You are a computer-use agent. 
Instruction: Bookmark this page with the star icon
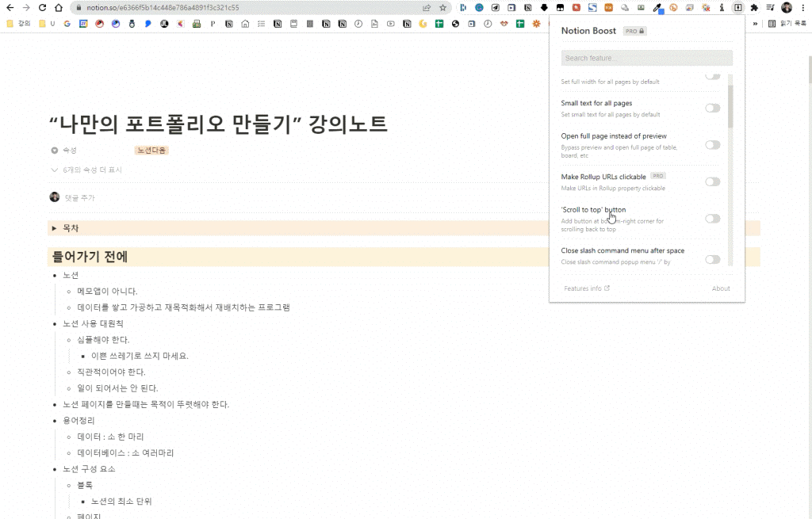(x=442, y=8)
